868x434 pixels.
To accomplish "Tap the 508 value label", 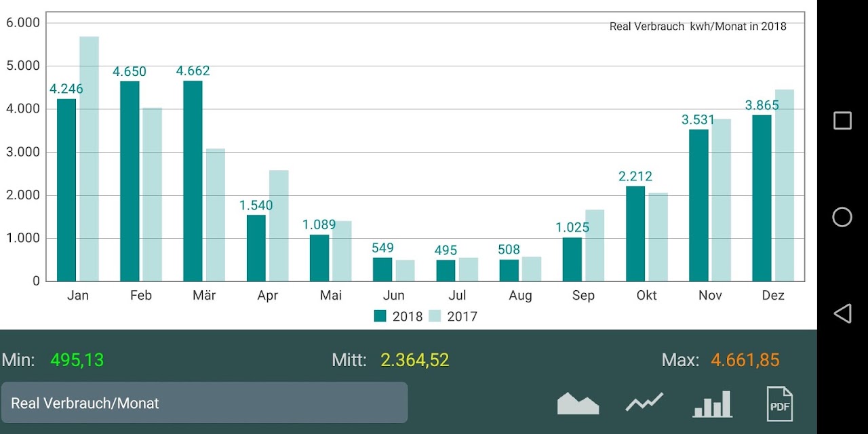I will (x=509, y=250).
